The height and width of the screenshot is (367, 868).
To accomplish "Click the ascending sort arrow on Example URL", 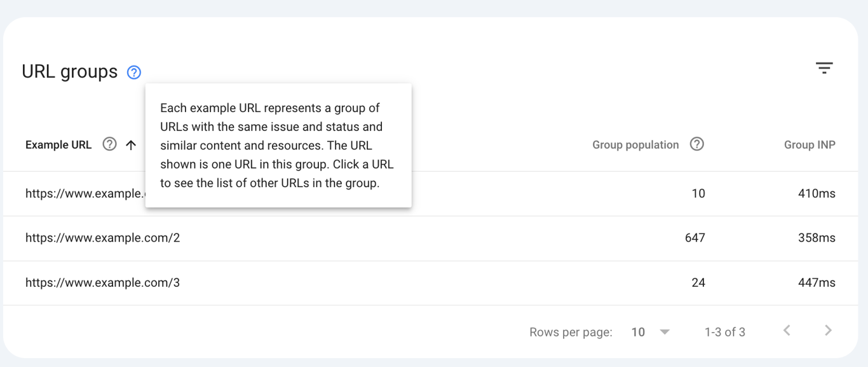I will click(131, 144).
